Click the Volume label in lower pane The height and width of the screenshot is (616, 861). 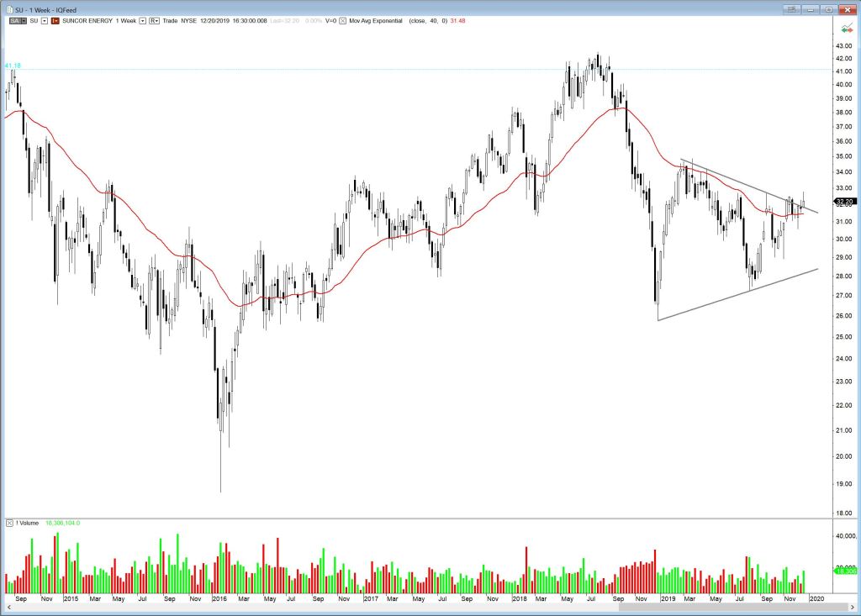tap(26, 523)
